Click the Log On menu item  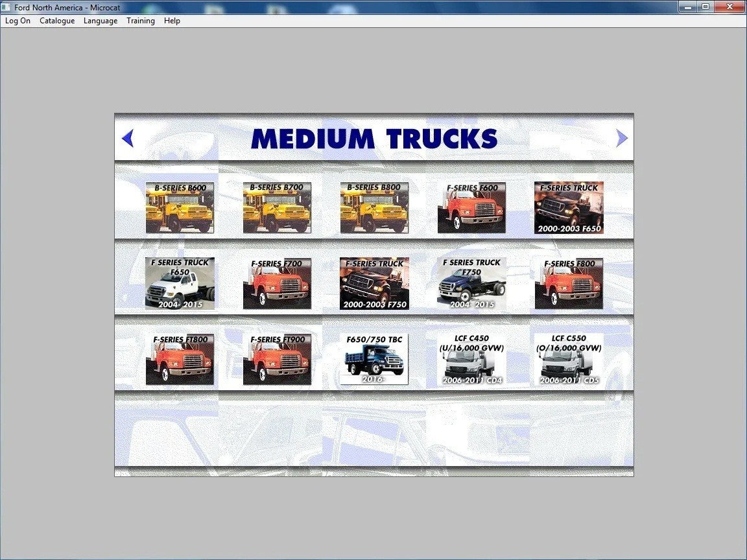coord(18,21)
